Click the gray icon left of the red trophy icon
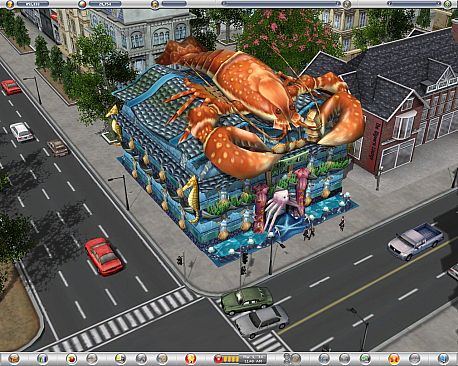 coord(162,359)
